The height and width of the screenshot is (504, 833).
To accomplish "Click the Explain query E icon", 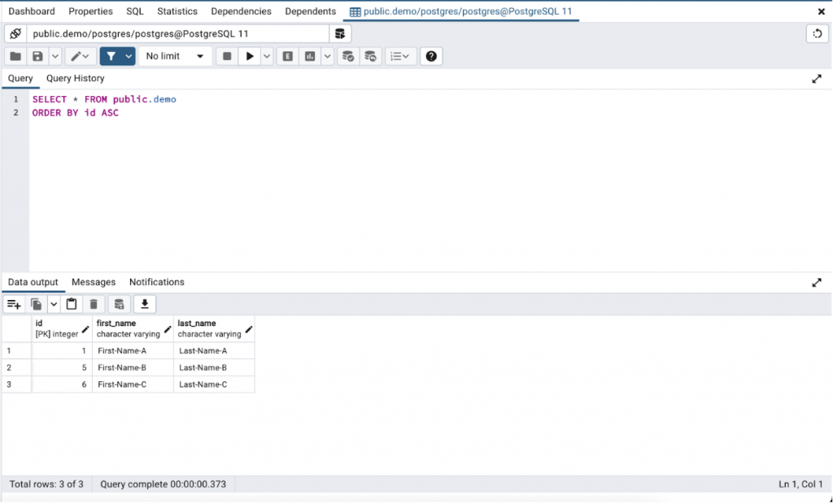I will 287,56.
